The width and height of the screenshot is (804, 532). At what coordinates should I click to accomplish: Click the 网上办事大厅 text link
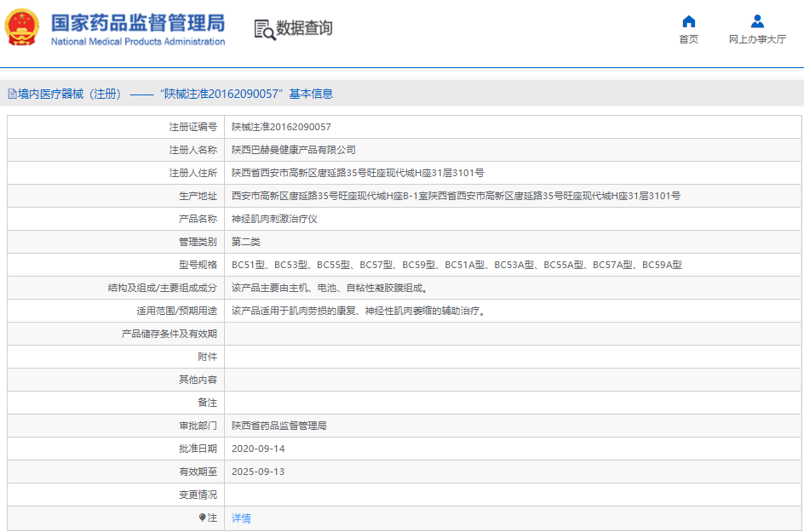757,39
